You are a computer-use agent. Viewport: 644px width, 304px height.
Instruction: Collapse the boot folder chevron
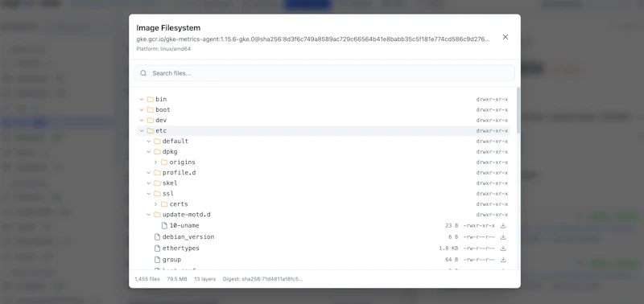(x=142, y=109)
